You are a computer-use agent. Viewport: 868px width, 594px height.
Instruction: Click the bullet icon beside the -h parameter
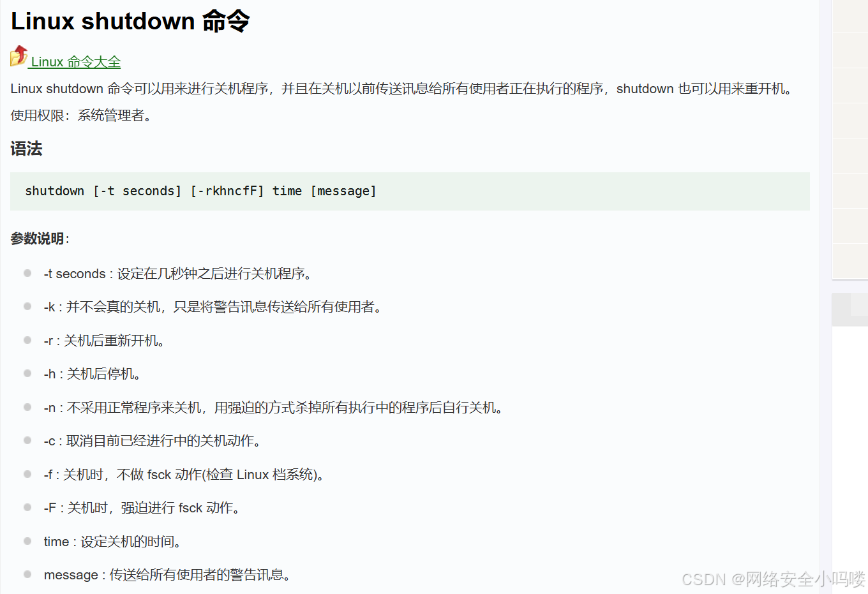tap(27, 373)
